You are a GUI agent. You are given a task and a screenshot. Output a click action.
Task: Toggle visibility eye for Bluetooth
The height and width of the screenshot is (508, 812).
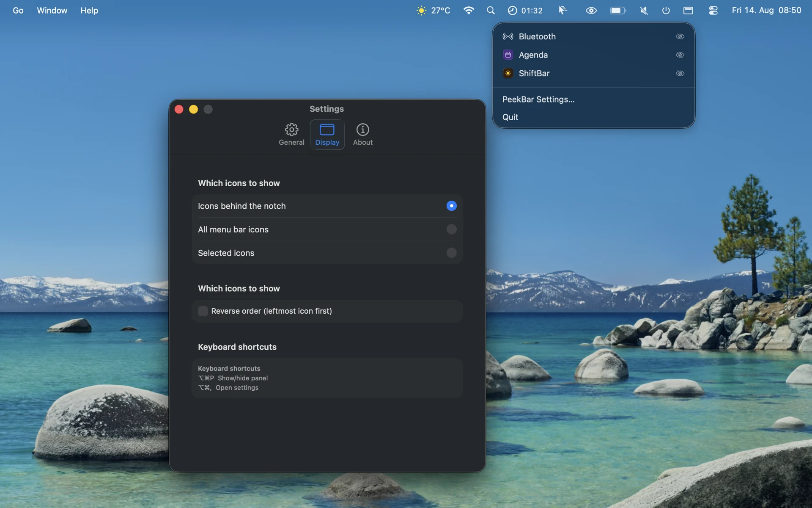tap(680, 36)
